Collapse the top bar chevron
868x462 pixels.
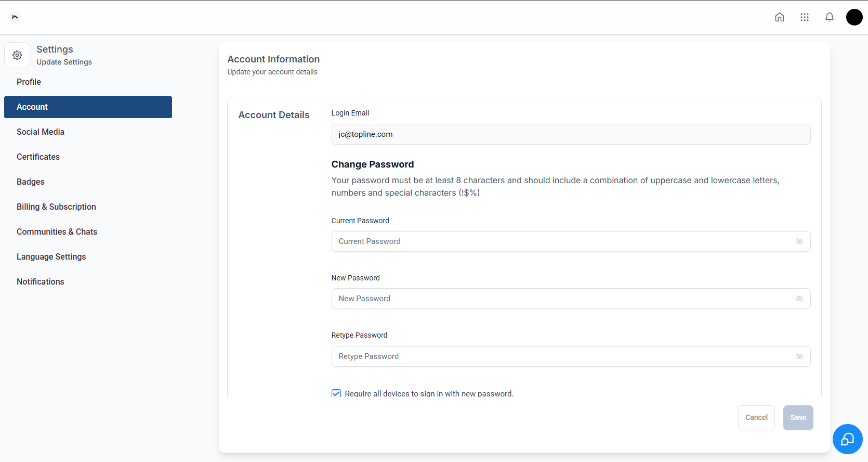[15, 17]
